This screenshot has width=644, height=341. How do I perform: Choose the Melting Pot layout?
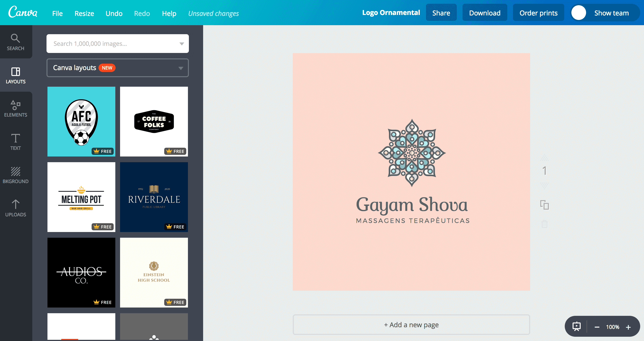(x=81, y=197)
